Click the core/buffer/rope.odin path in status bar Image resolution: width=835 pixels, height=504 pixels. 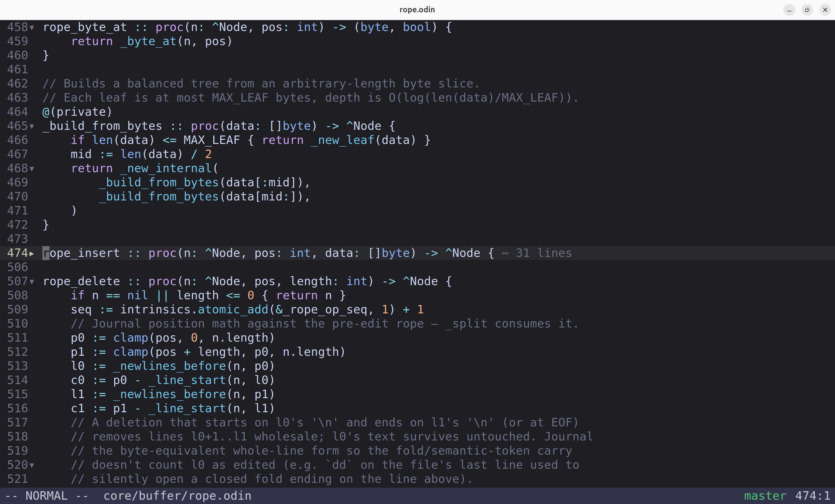pos(177,496)
